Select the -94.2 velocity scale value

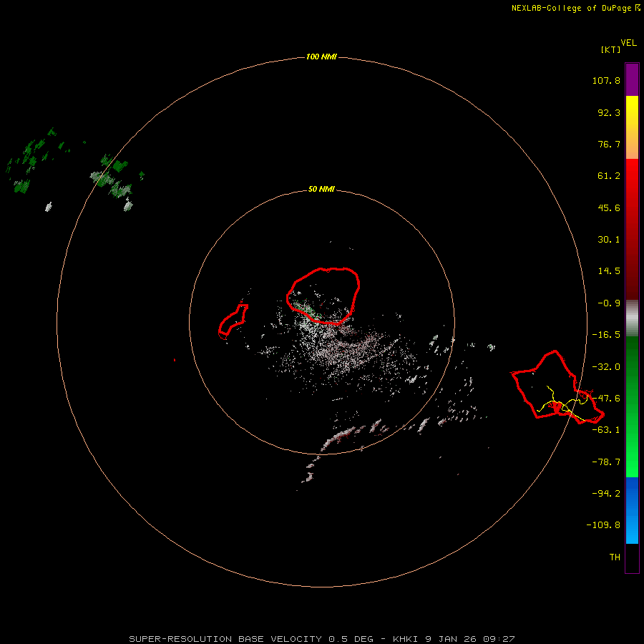pos(606,493)
